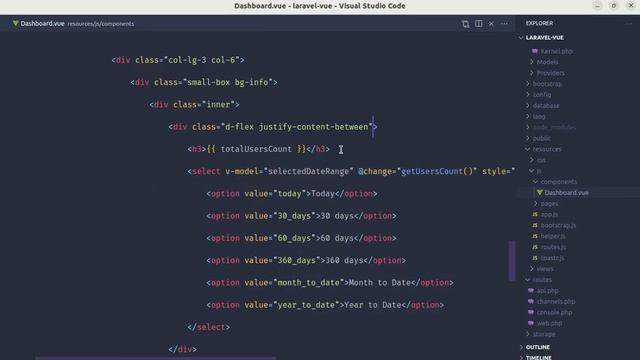Expand the database folder
Screen dimensions: 640x360
[x=528, y=105]
